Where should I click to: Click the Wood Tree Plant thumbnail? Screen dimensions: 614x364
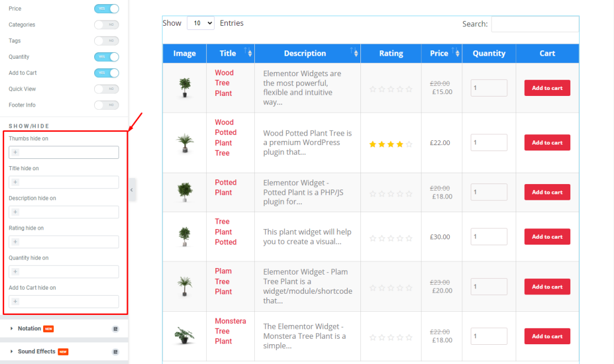185,88
